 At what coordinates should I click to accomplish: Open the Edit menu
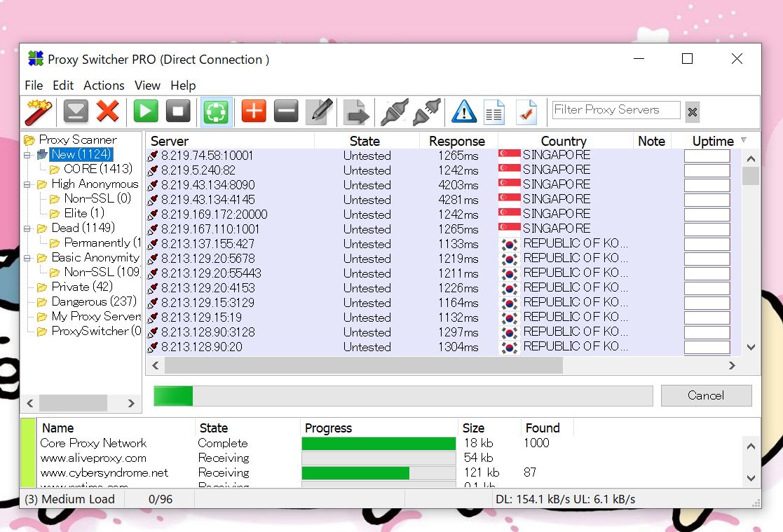(x=63, y=86)
